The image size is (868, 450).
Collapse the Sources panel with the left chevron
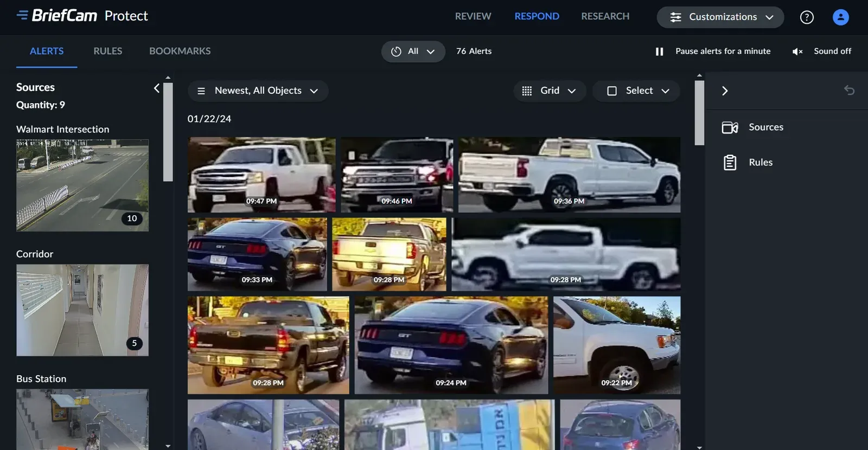pos(157,88)
